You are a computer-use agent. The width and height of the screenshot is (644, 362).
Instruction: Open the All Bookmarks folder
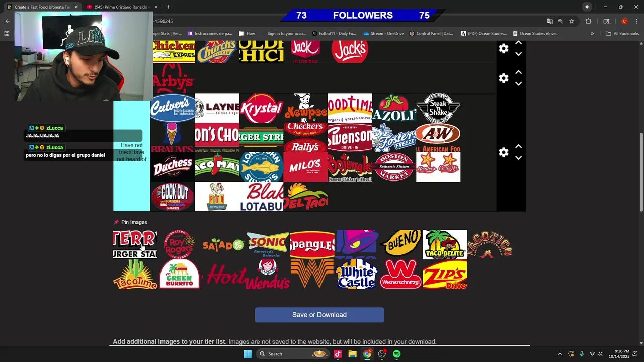tap(622, 34)
